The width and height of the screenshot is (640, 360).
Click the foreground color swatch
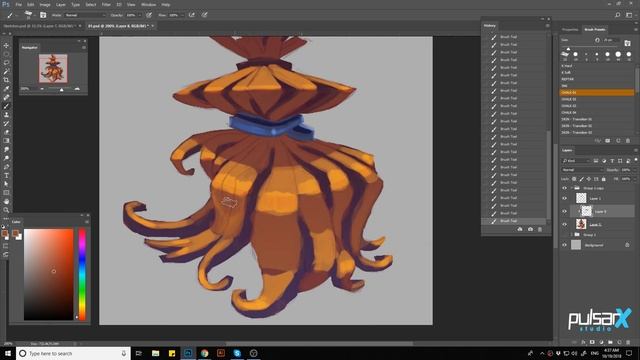pos(5,233)
